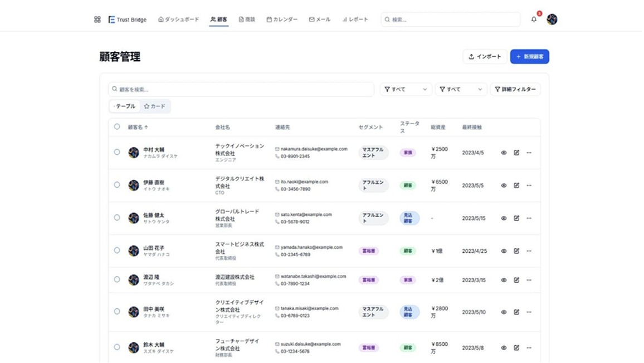Click the 新規顧客 button
The width and height of the screenshot is (644, 363).
point(529,57)
